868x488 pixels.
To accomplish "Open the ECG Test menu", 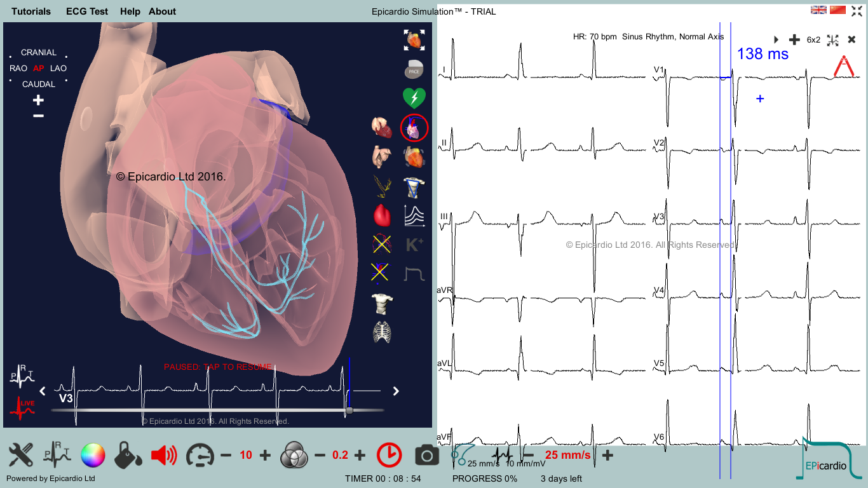I will (x=87, y=11).
